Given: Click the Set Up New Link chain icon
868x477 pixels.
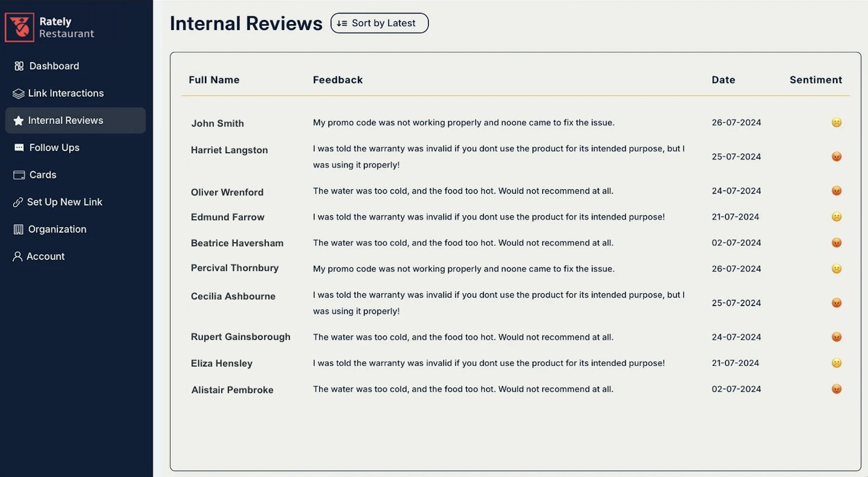Looking at the screenshot, I should [x=18, y=202].
